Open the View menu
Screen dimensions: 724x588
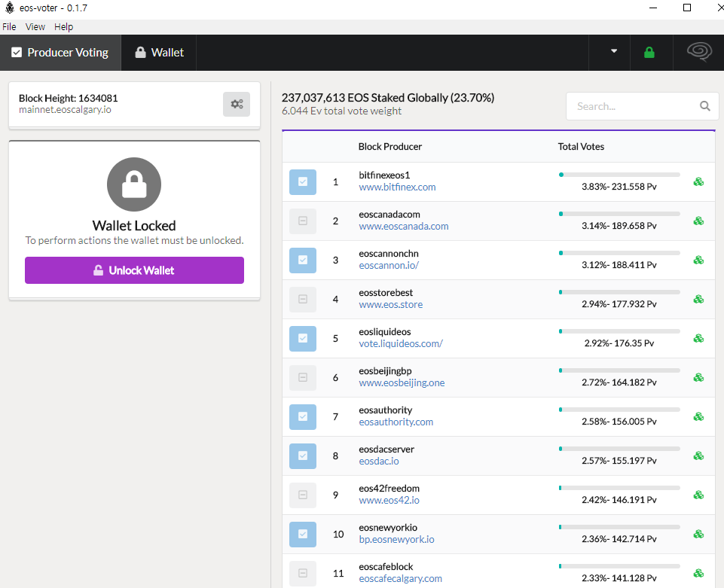coord(35,27)
